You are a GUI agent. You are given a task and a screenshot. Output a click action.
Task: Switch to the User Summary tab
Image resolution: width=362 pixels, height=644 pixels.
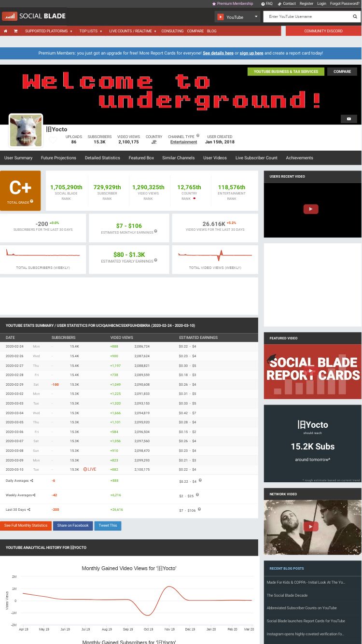[18, 158]
